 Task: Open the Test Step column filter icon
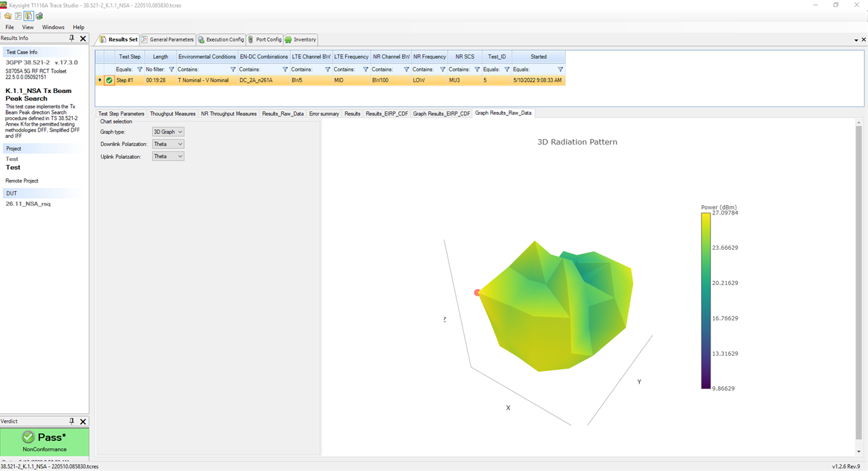140,69
